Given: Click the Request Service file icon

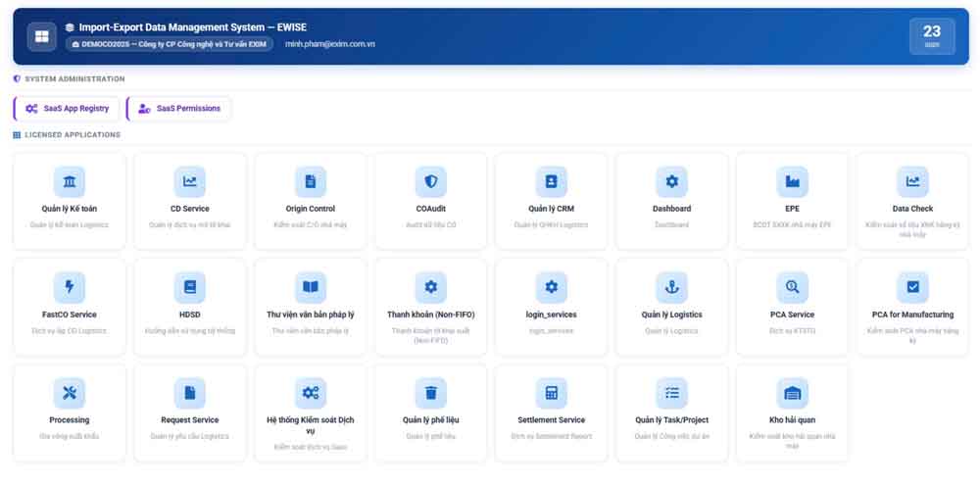Looking at the screenshot, I should tap(190, 393).
